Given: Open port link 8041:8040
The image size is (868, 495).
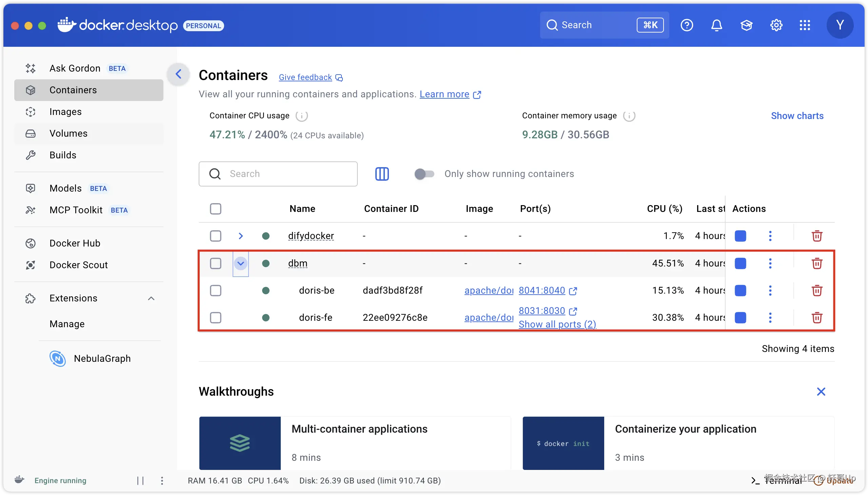Looking at the screenshot, I should click(541, 290).
